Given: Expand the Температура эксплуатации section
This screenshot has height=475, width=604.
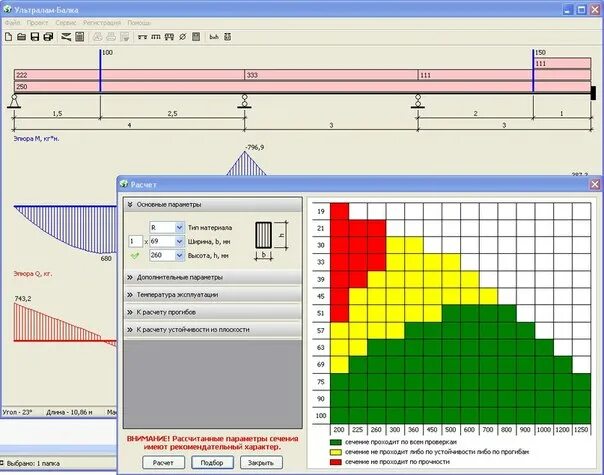Looking at the screenshot, I should (x=213, y=295).
